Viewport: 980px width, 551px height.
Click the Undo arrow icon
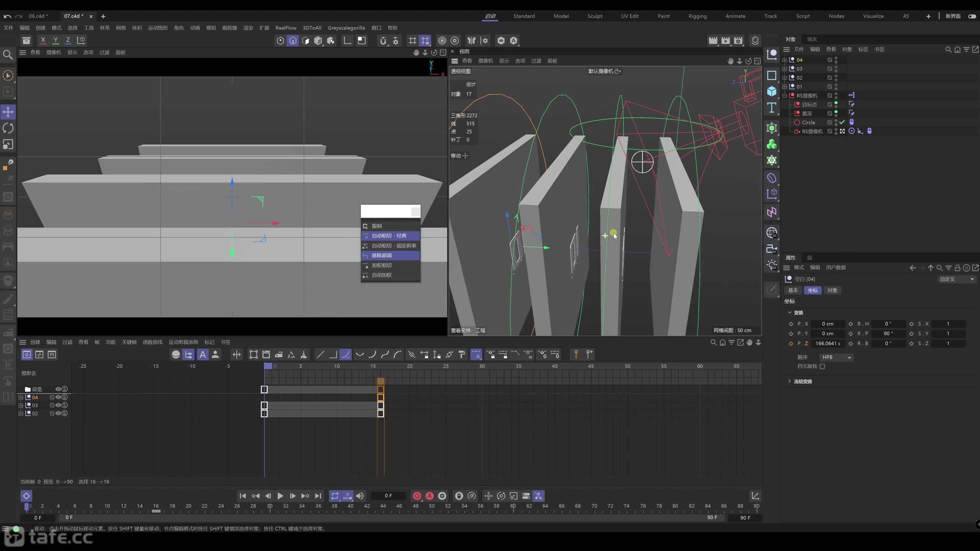[7, 16]
